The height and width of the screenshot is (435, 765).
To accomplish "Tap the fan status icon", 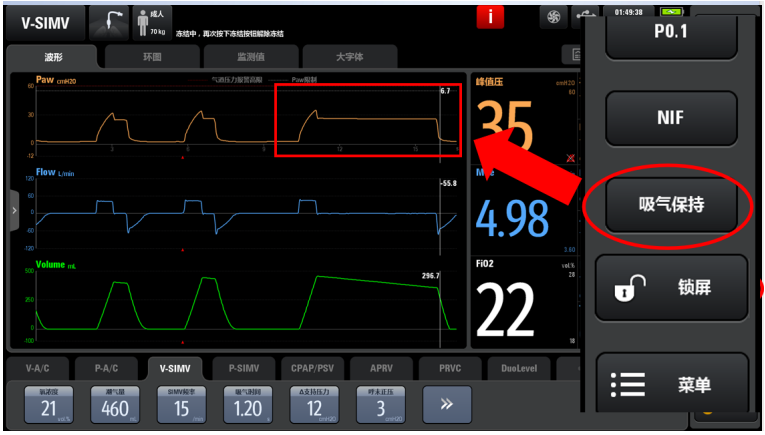I will pyautogui.click(x=553, y=18).
